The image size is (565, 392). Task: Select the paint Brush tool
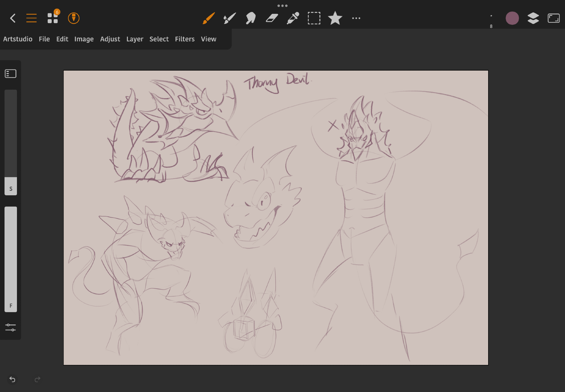pos(208,18)
